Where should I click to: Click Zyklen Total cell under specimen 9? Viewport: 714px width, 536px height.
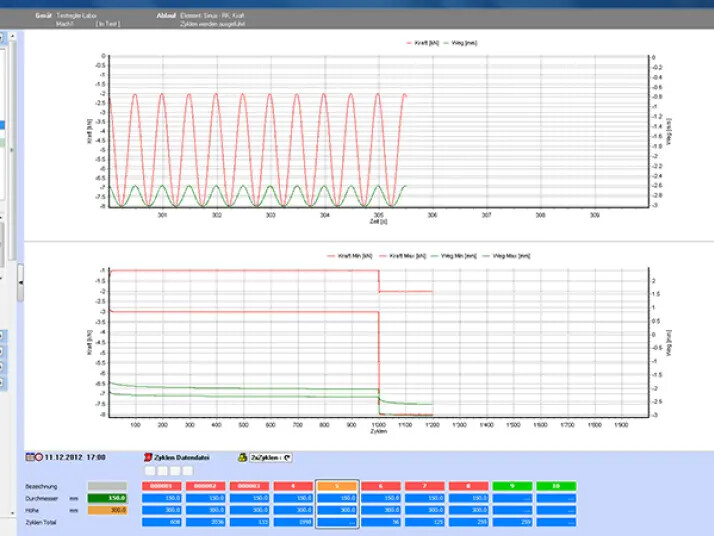512,521
